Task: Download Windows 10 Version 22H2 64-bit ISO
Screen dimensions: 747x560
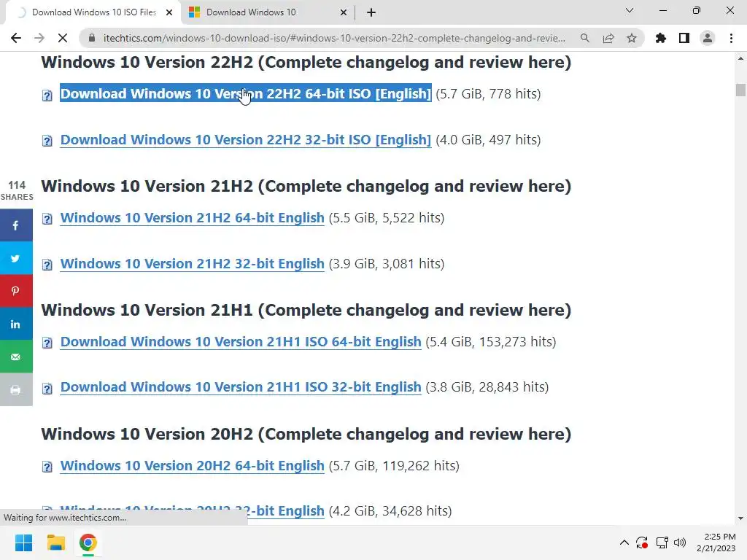Action: click(x=246, y=94)
